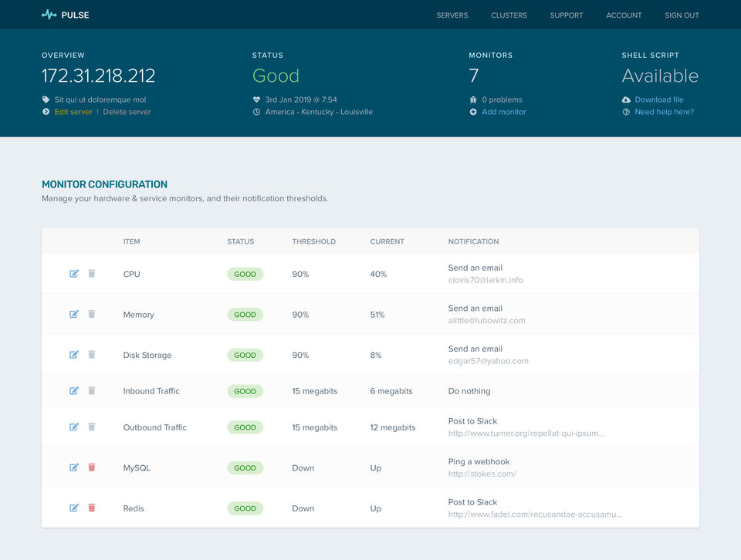Viewport: 741px width, 560px height.
Task: Click the bug icon beside 0 problems
Action: pyautogui.click(x=473, y=100)
